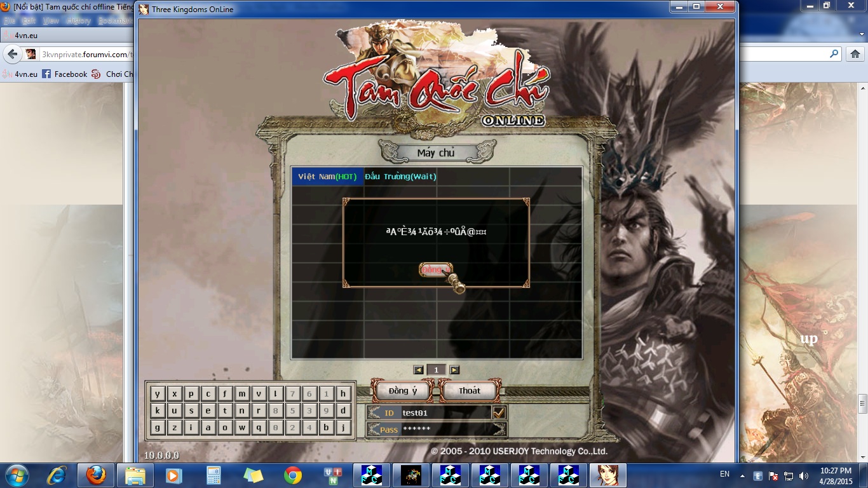Click the search magnifier in browser
The width and height of the screenshot is (868, 488).
tap(834, 54)
